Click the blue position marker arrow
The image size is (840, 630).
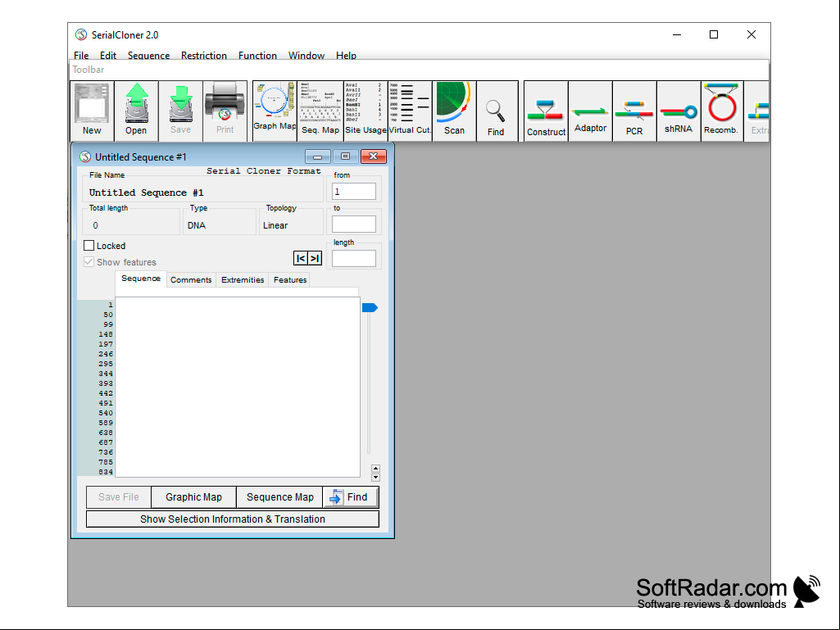coord(370,307)
